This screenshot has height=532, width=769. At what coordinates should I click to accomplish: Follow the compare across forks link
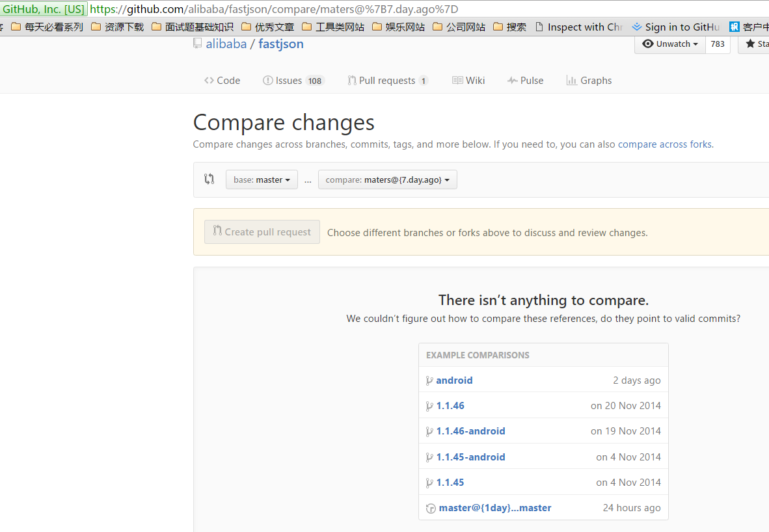pyautogui.click(x=664, y=144)
